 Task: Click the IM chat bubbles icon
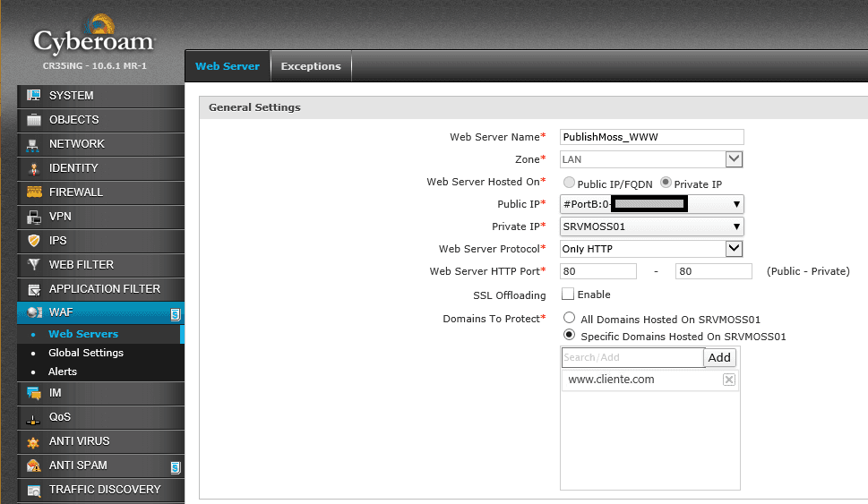click(x=34, y=393)
